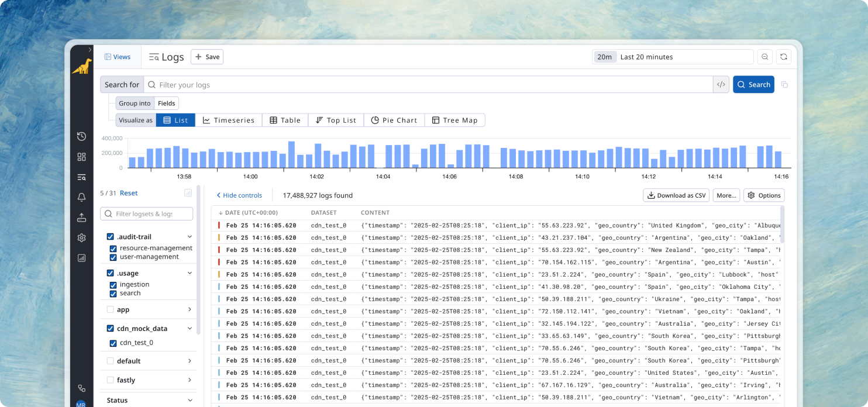Expand the app logset chevron
Screen dimensions: 868x407
coord(190,310)
